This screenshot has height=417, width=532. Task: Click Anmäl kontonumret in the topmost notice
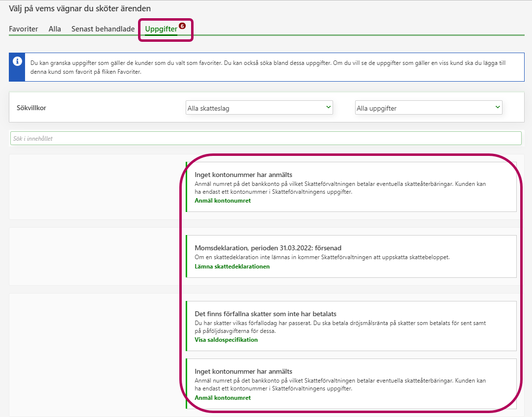coord(223,201)
